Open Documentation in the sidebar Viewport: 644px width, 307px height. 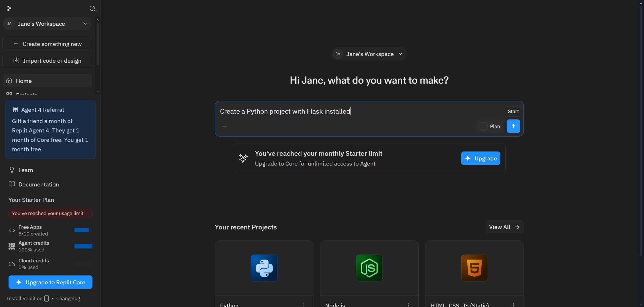(x=38, y=184)
